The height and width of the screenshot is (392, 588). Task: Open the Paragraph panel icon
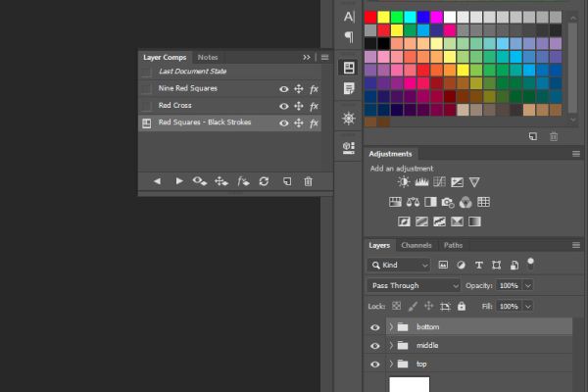coord(349,37)
